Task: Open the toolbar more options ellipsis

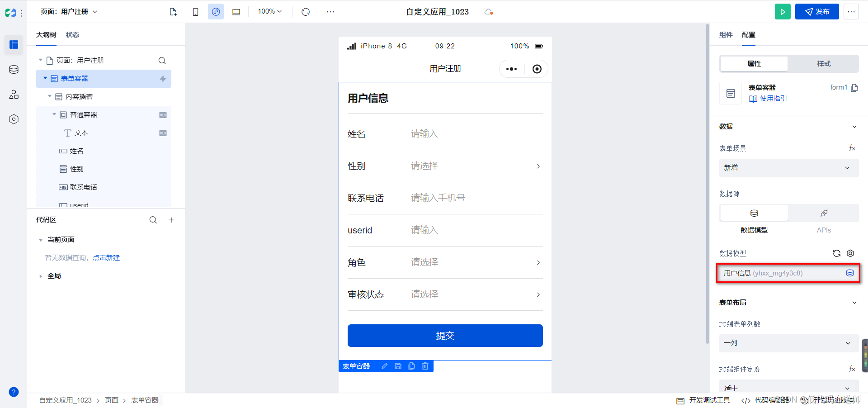Action: (330, 12)
